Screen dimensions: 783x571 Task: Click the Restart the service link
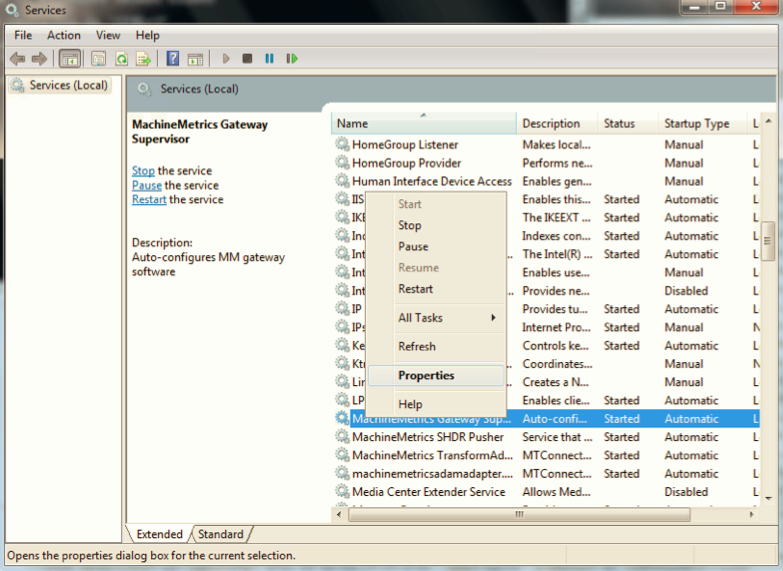coord(149,200)
